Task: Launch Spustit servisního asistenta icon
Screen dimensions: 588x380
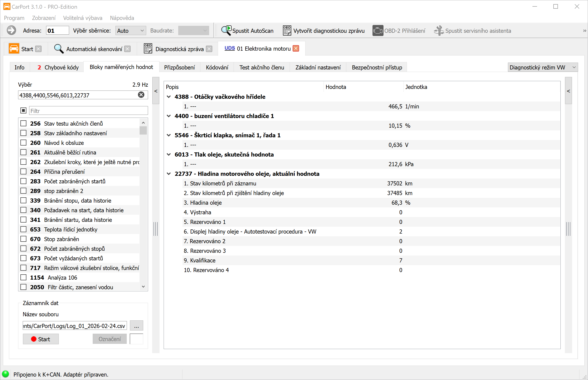Action: [x=439, y=31]
